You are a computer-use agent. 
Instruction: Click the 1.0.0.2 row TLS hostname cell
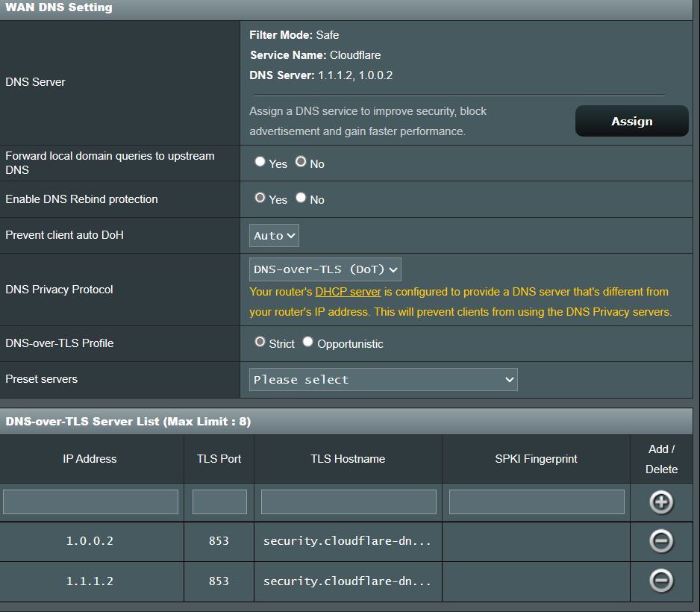348,541
